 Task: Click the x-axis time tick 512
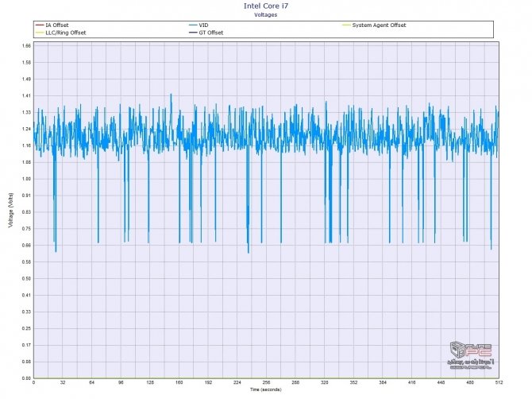(x=499, y=382)
